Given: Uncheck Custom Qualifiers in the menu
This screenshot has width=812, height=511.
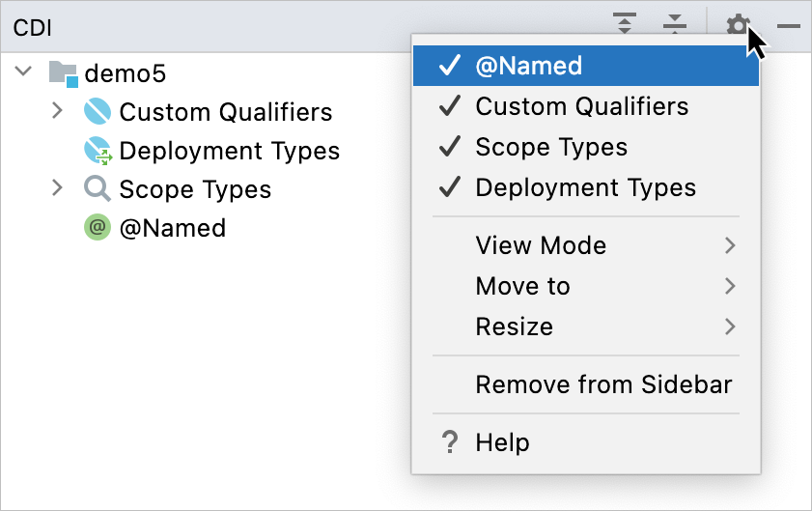Looking at the screenshot, I should tap(586, 106).
